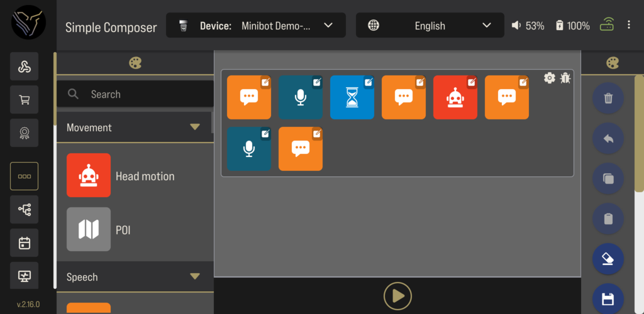Image resolution: width=644 pixels, height=314 pixels.
Task: Select the last orange speech block in sequence
Action: pyautogui.click(x=301, y=149)
